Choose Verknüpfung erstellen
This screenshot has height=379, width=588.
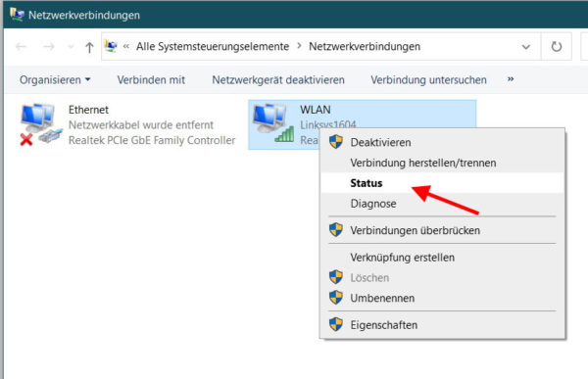click(x=443, y=258)
